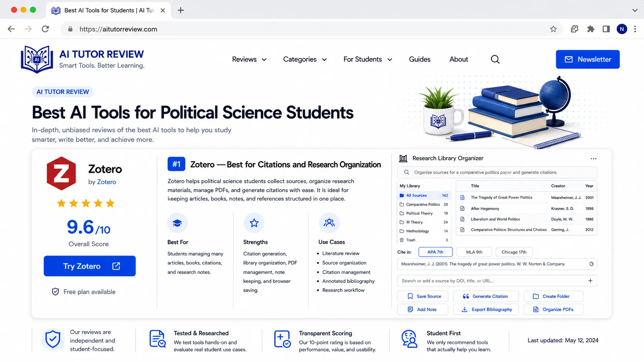Open the Comparative Politics folder
The width and height of the screenshot is (644, 362).
[x=424, y=205]
